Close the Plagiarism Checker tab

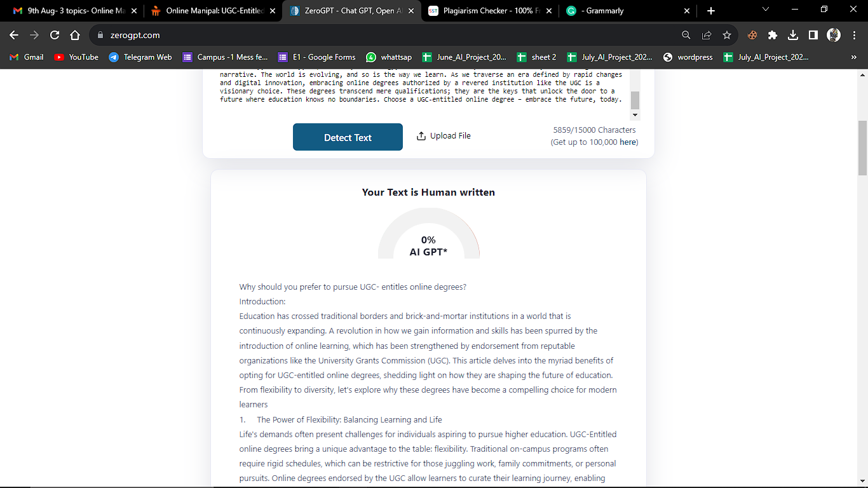click(x=549, y=11)
